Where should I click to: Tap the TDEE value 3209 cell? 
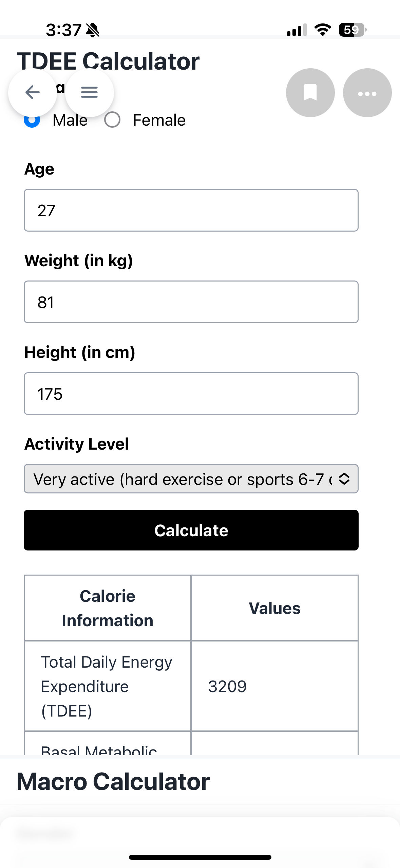274,686
